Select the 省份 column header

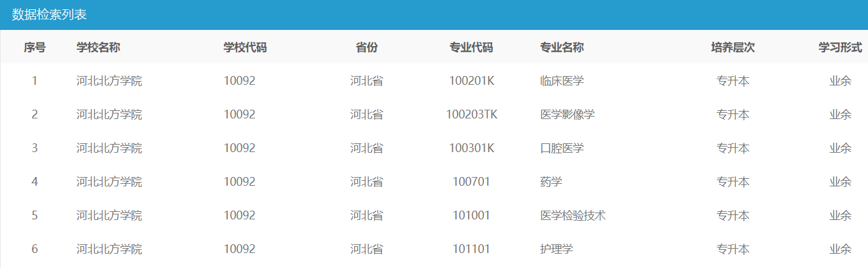(366, 48)
